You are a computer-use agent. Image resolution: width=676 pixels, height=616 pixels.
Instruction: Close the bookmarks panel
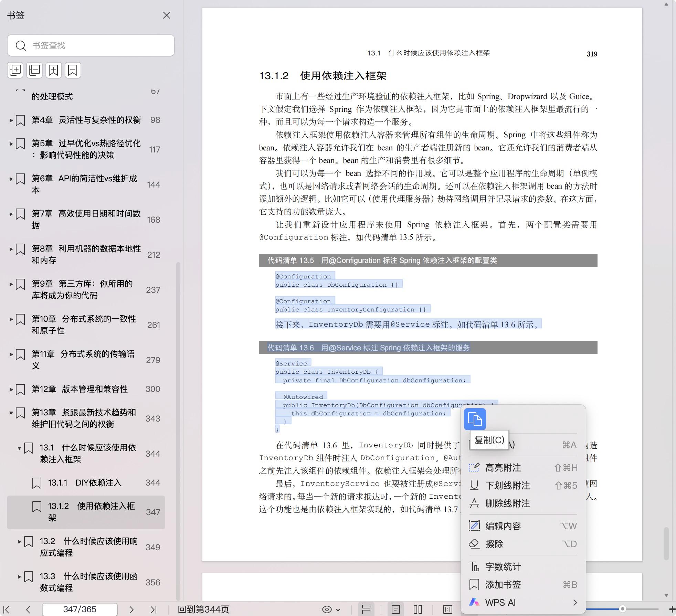pos(167,15)
